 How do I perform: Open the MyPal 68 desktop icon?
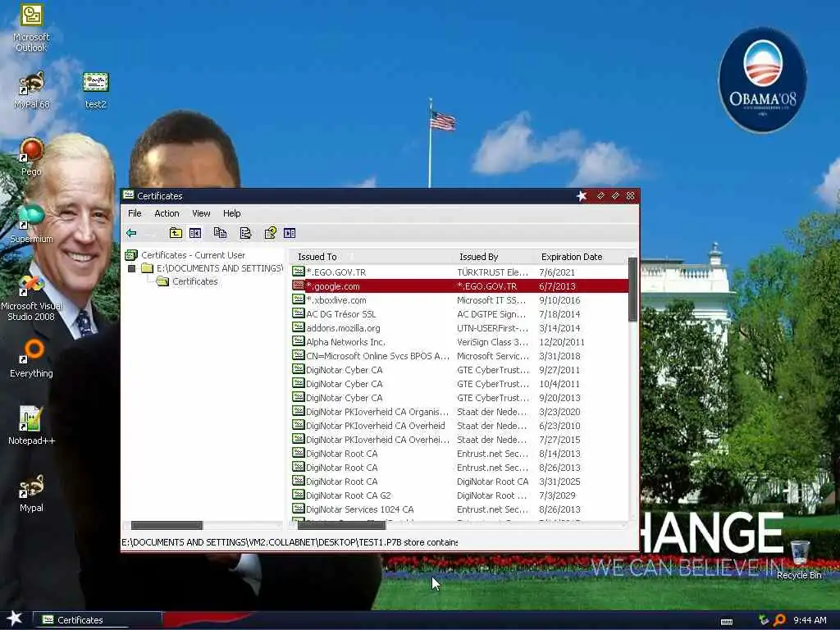[x=31, y=90]
